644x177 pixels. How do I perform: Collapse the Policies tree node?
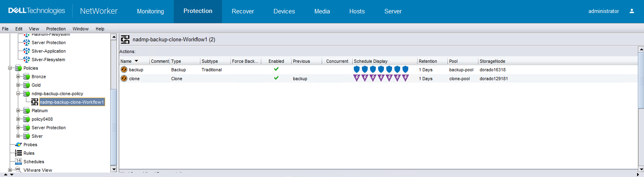click(x=10, y=68)
